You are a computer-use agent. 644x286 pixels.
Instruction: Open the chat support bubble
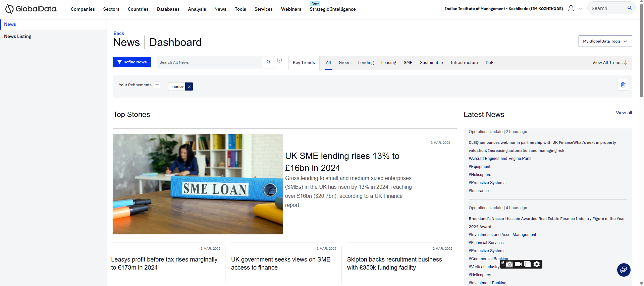624,270
